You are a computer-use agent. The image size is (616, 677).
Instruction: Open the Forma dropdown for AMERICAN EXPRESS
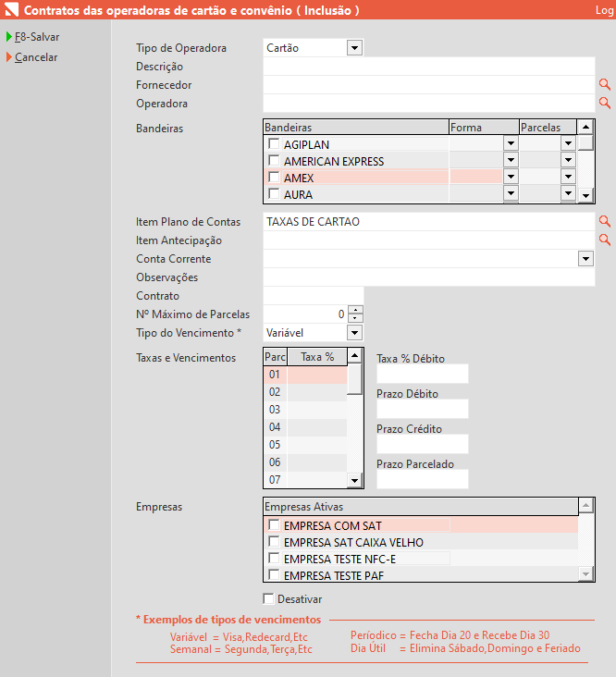coord(511,160)
